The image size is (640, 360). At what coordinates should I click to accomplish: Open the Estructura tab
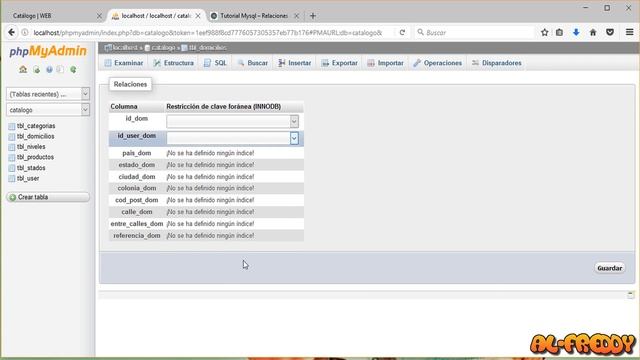(x=173, y=63)
